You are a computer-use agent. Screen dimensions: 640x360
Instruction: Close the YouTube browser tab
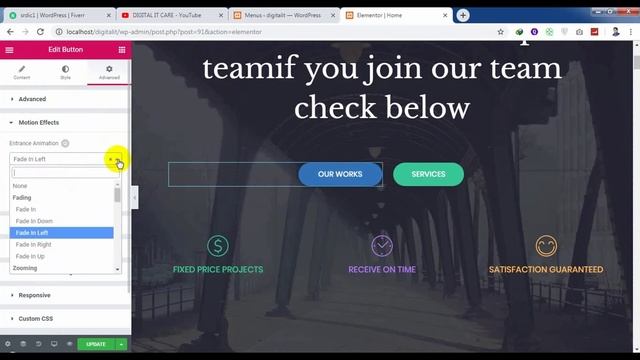221,15
